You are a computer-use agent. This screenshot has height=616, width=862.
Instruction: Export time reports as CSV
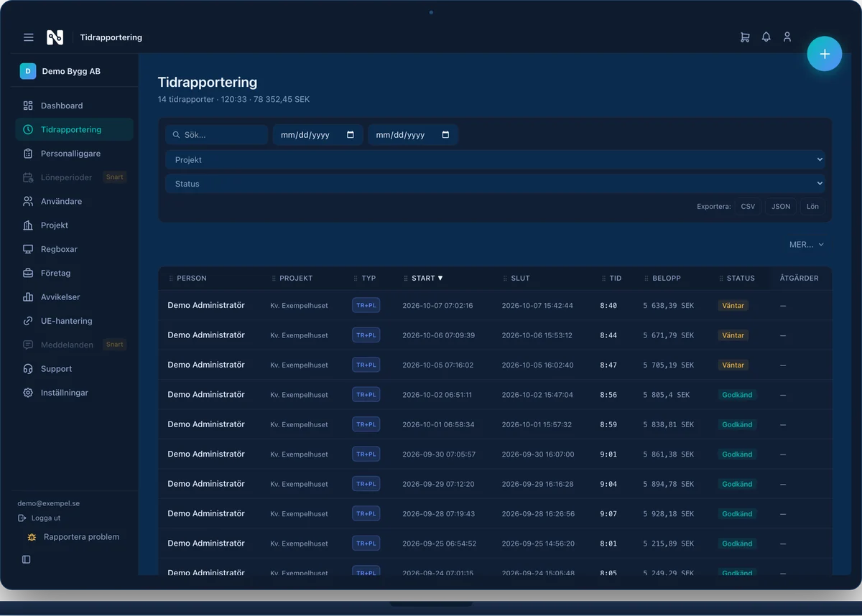[x=748, y=207]
